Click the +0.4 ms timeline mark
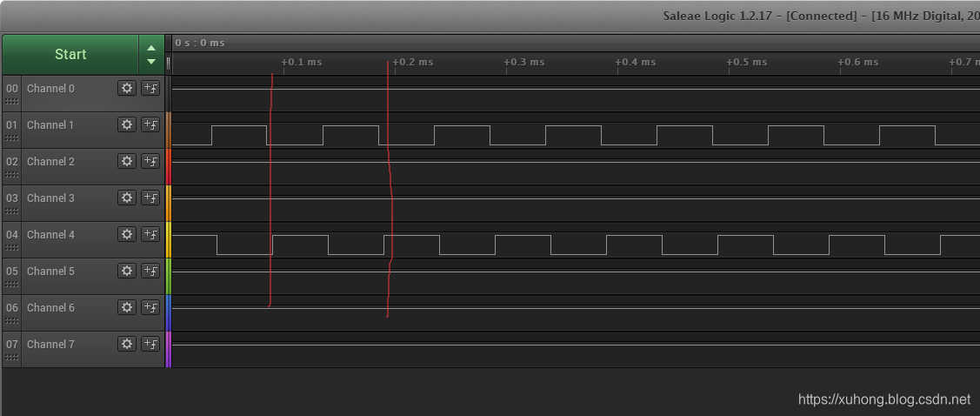Viewport: 980px width, 416px height. [635, 62]
